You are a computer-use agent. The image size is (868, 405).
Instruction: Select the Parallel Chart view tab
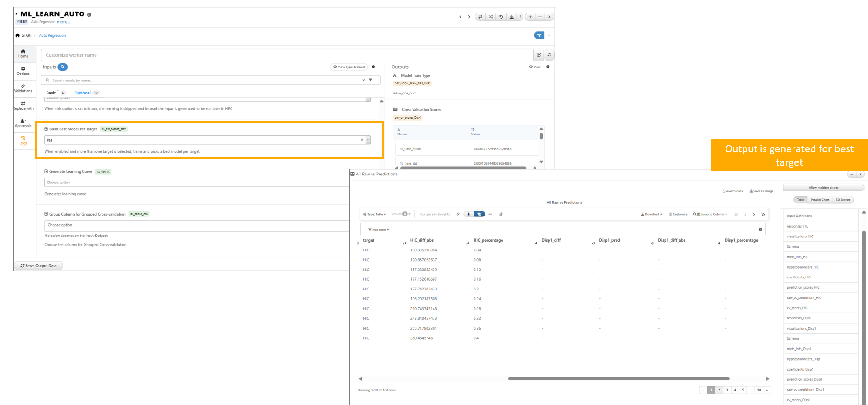(x=820, y=200)
